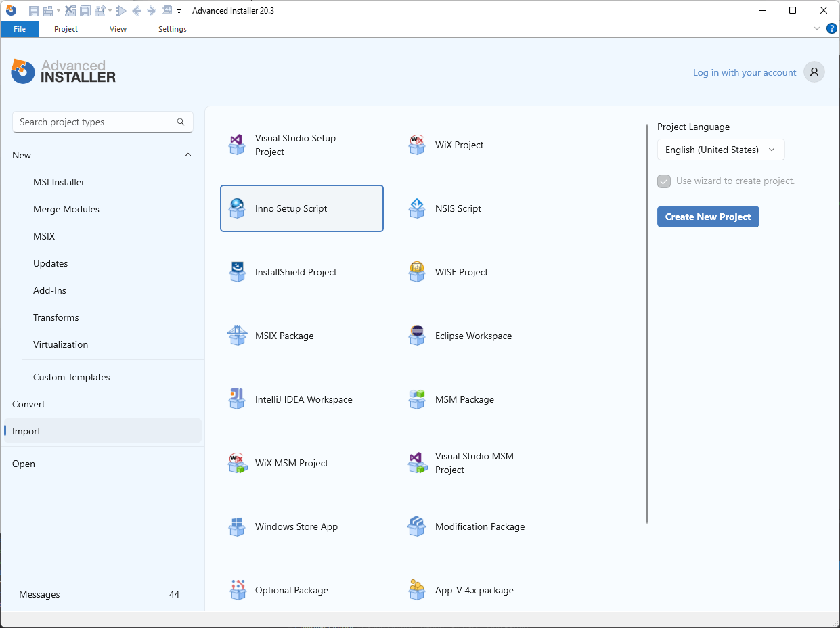Click the Save icon in the title bar toolbar
The width and height of the screenshot is (840, 628).
tap(33, 11)
